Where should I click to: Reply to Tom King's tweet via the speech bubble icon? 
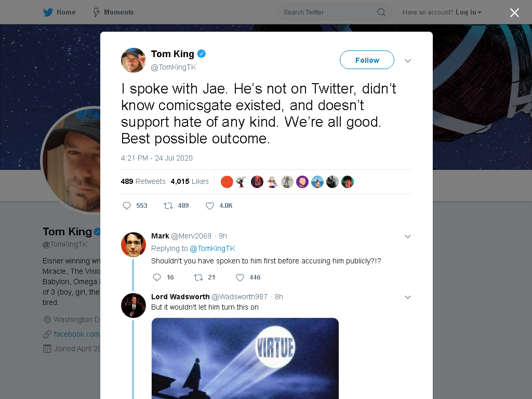(127, 206)
